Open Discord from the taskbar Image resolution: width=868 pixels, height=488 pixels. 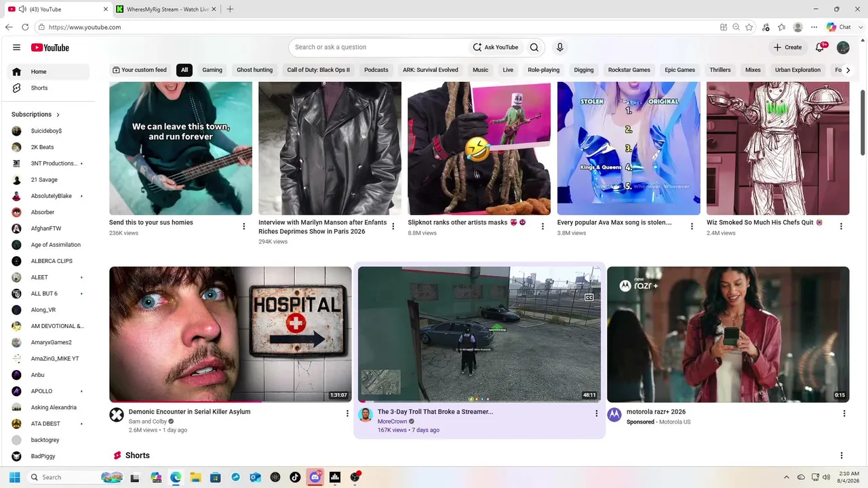click(x=315, y=477)
